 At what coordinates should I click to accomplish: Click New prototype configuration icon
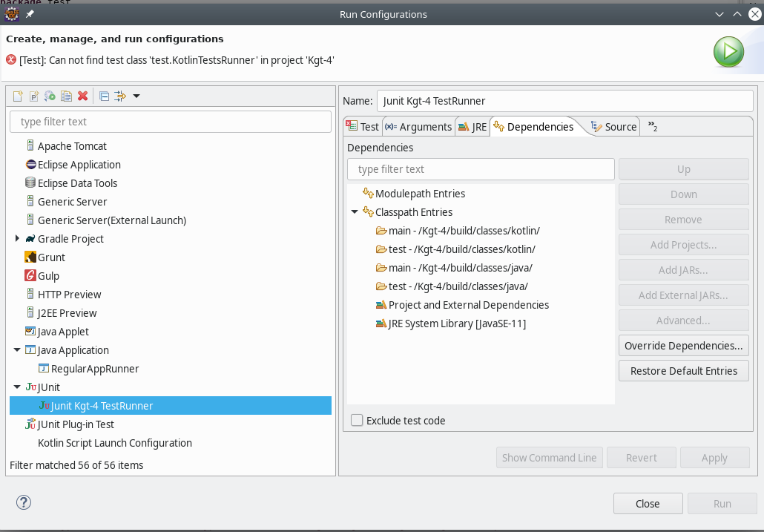(x=34, y=96)
